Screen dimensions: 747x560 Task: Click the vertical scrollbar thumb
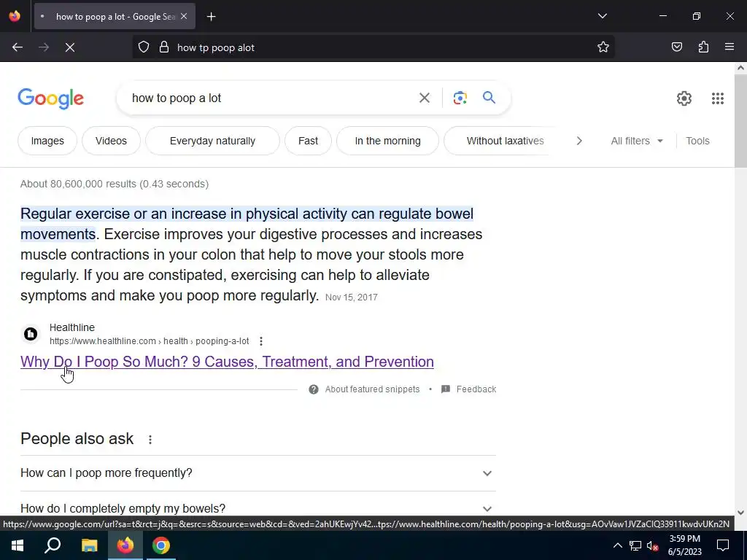740,120
